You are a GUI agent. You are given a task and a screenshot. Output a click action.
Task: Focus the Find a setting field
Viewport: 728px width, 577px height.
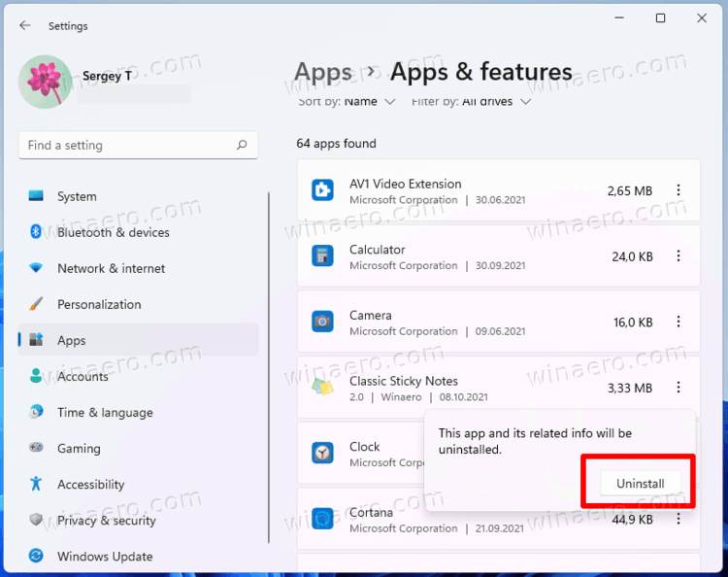click(139, 146)
